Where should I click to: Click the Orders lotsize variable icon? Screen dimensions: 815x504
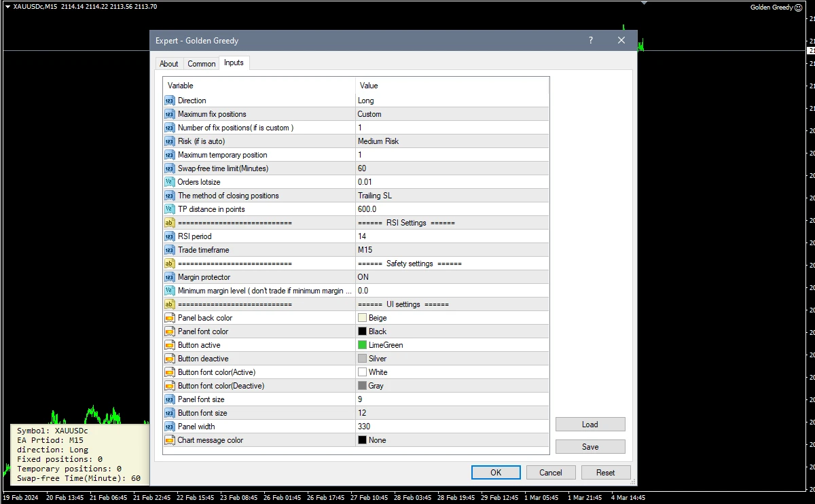[169, 182]
